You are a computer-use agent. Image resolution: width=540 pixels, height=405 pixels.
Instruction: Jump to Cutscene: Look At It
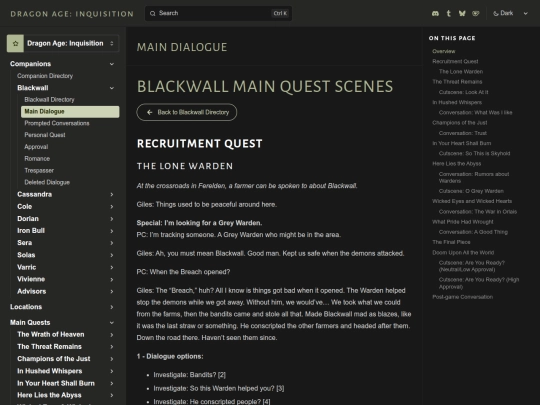464,92
